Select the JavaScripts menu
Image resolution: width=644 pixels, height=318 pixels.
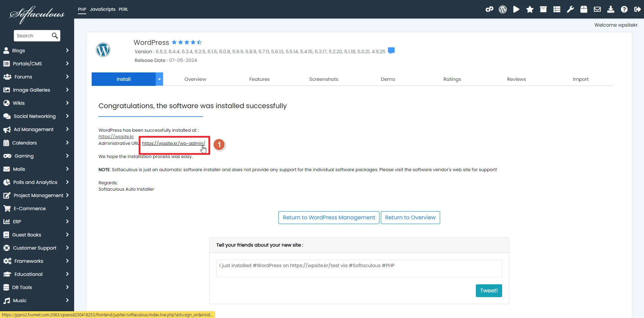tap(102, 9)
